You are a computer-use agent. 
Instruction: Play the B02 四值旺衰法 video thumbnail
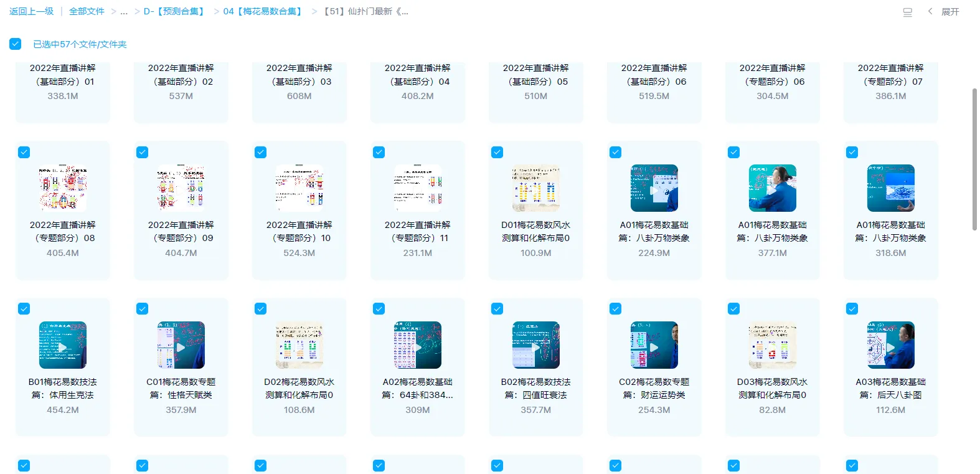point(536,345)
